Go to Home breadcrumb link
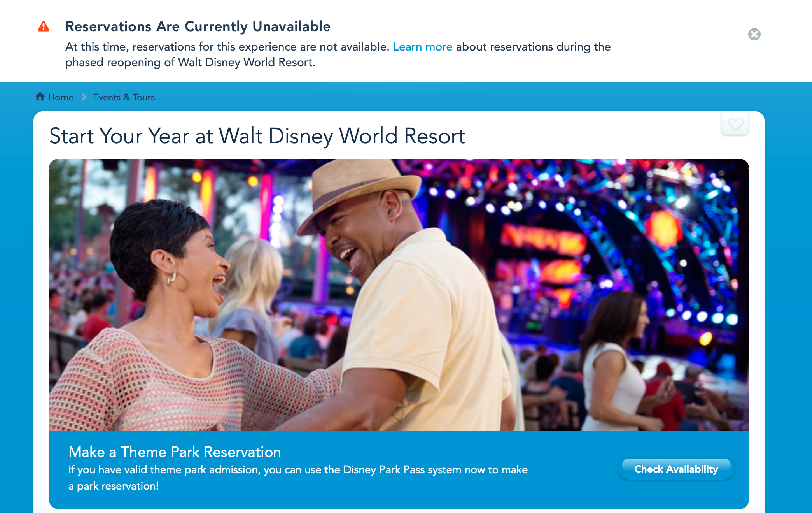 click(x=61, y=97)
